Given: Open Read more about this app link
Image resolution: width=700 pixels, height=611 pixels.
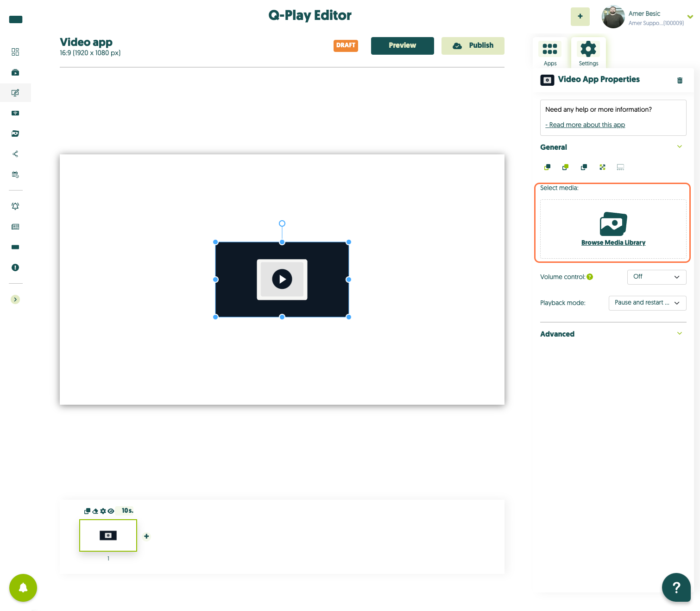Looking at the screenshot, I should click(x=585, y=125).
